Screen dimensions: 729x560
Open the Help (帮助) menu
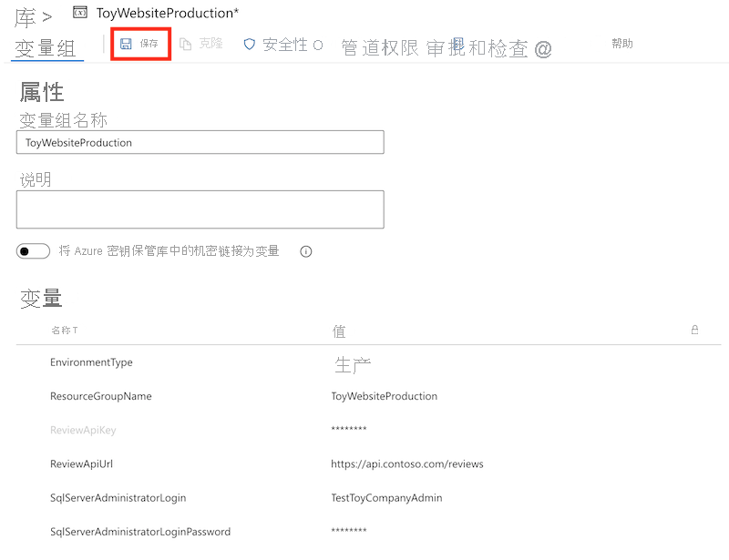click(x=622, y=43)
